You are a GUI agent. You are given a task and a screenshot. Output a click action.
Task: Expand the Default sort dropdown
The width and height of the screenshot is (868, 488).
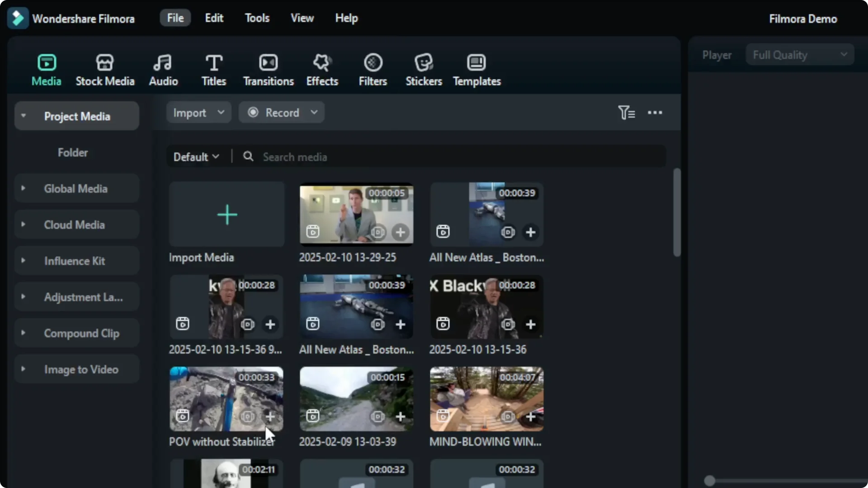click(196, 156)
